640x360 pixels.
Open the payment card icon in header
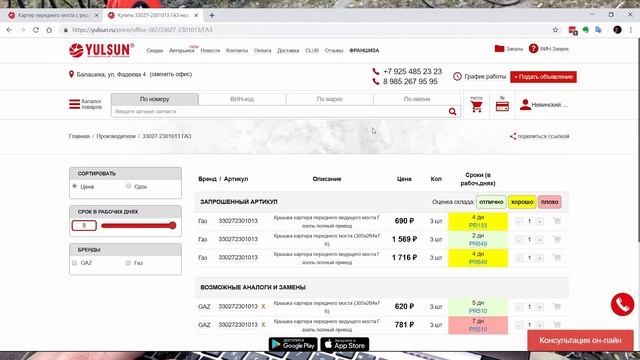click(502, 107)
